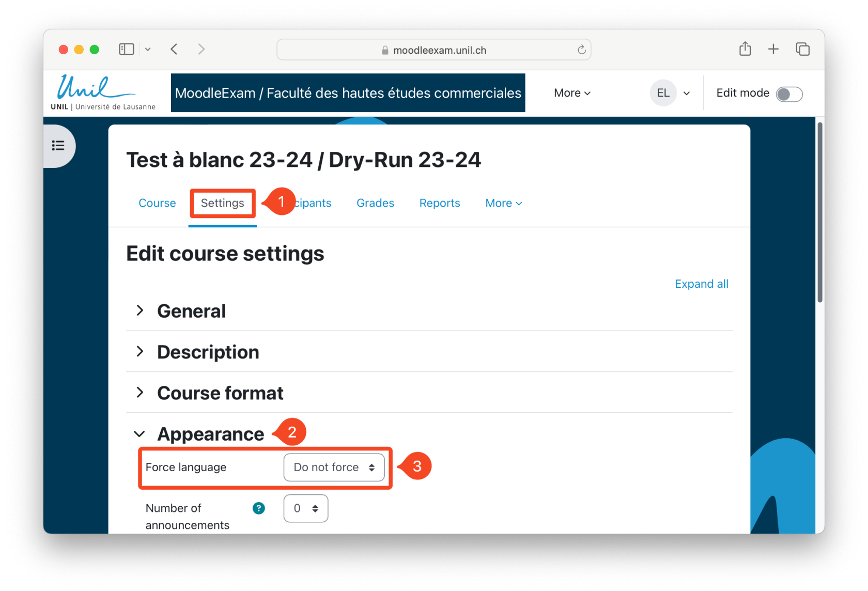The height and width of the screenshot is (591, 868).
Task: Click the Safari sidebar toggle icon
Action: pyautogui.click(x=127, y=49)
